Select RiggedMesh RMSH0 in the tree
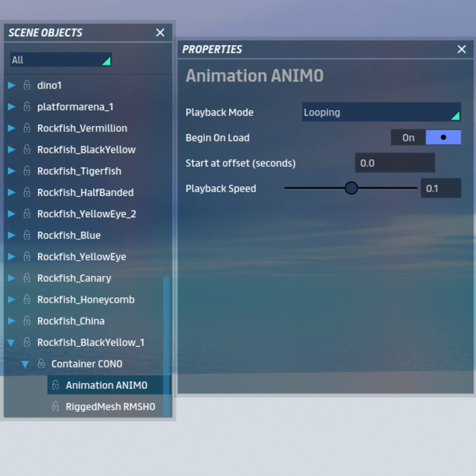Screen dimensions: 476x476 pos(110,407)
